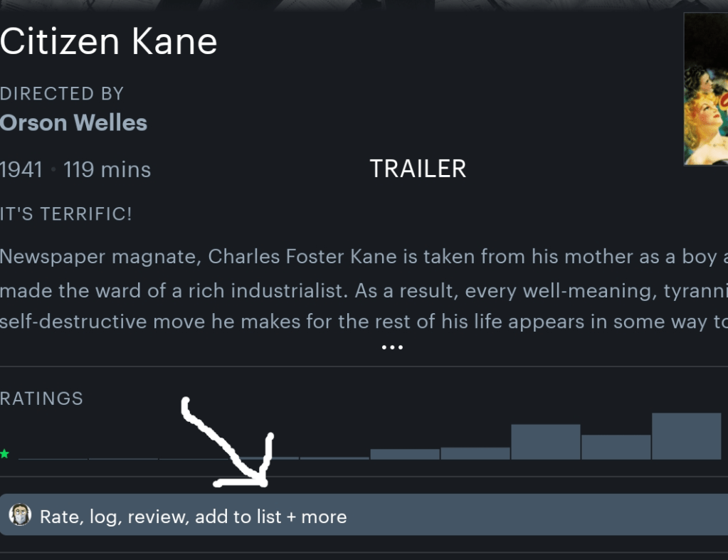Open the 1941 release year link
Image resolution: width=728 pixels, height=560 pixels.
coord(21,170)
